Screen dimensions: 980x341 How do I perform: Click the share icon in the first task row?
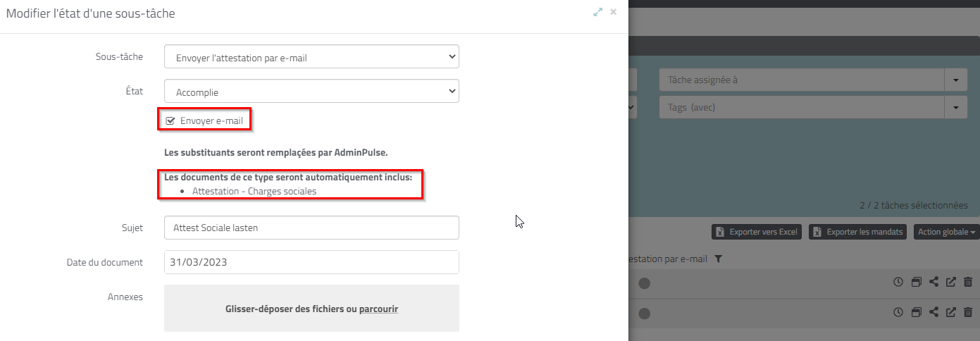[x=934, y=283]
